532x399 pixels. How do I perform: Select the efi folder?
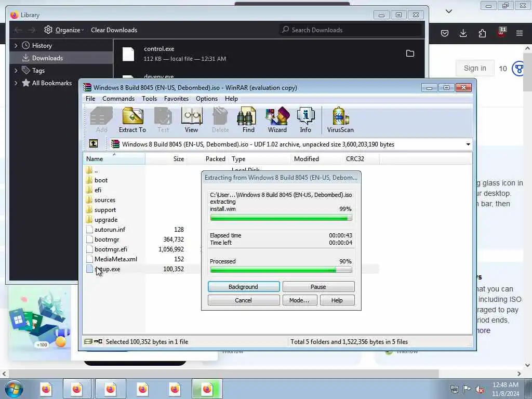click(x=98, y=190)
